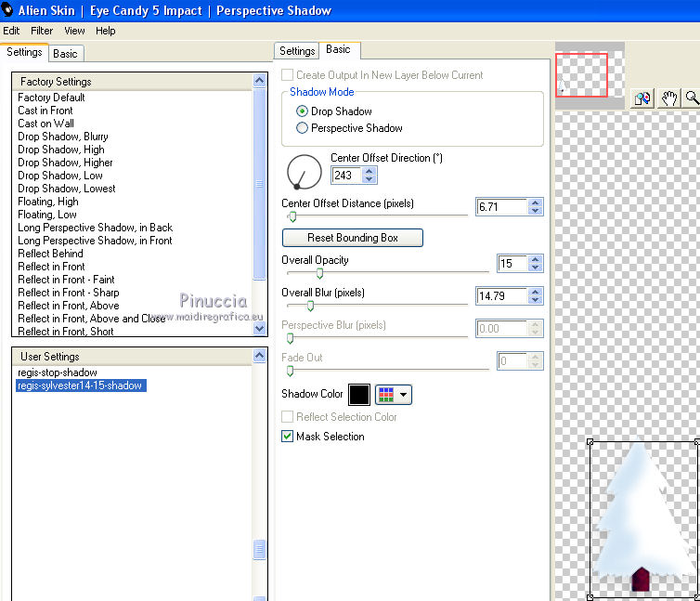The image size is (700, 601).
Task: Click the Overall Blur input field
Action: click(x=502, y=295)
